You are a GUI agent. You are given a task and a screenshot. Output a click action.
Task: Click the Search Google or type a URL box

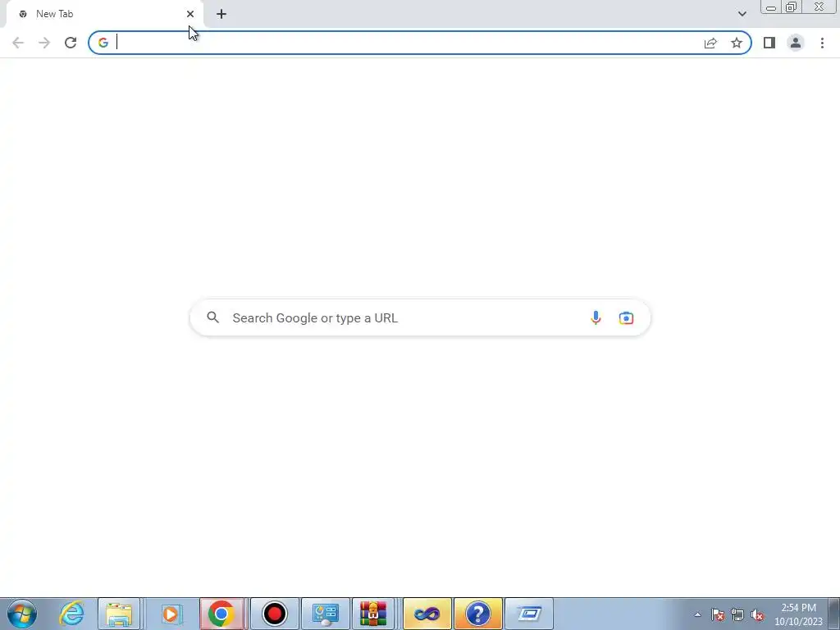[420, 317]
